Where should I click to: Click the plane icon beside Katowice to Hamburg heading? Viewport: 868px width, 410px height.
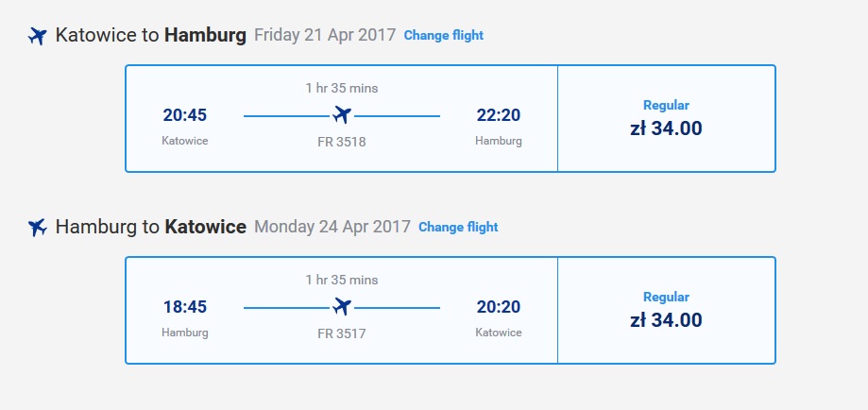click(37, 36)
